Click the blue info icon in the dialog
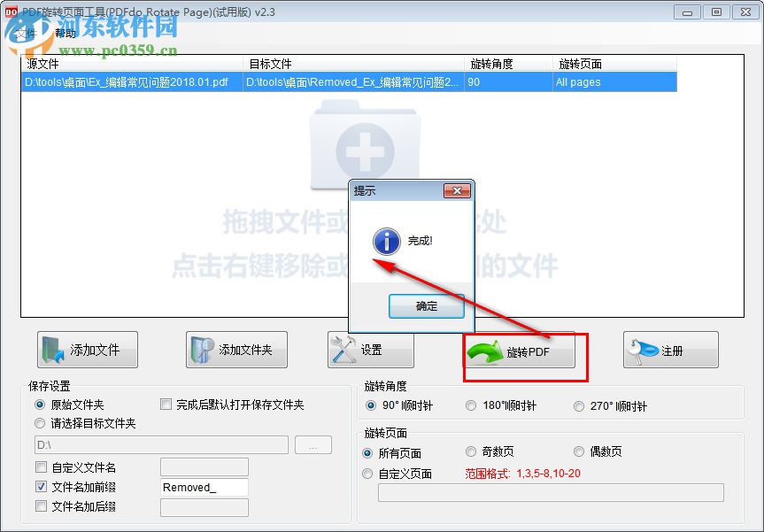Viewport: 764px width, 532px height. [385, 240]
